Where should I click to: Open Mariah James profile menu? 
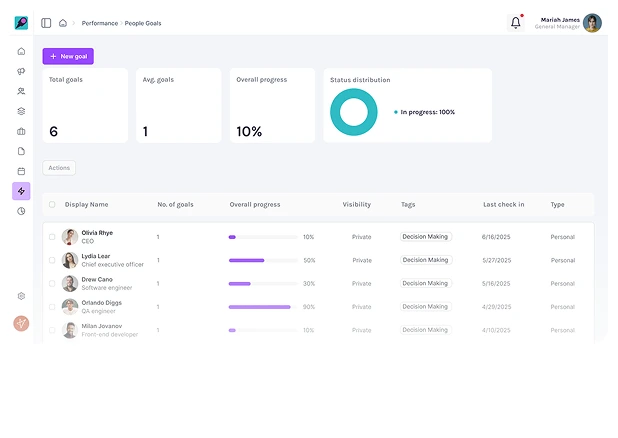pyautogui.click(x=592, y=23)
